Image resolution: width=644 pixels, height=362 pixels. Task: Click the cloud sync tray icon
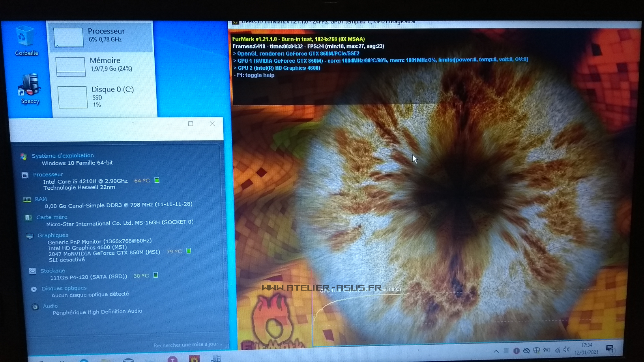point(526,351)
